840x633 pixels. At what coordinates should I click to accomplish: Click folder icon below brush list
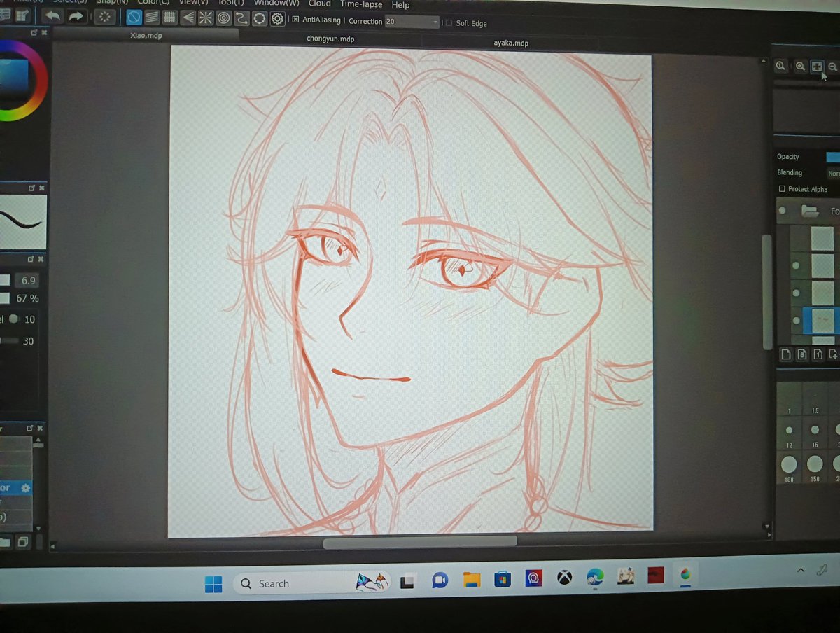[5, 542]
